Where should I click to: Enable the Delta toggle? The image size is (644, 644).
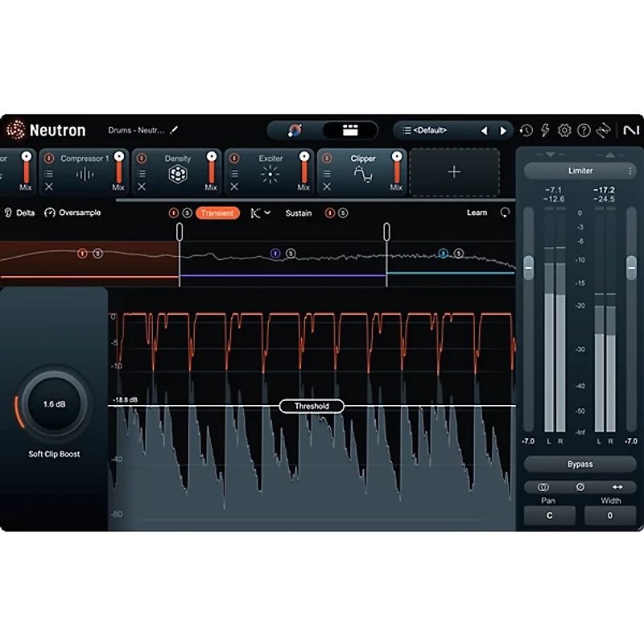[x=19, y=213]
